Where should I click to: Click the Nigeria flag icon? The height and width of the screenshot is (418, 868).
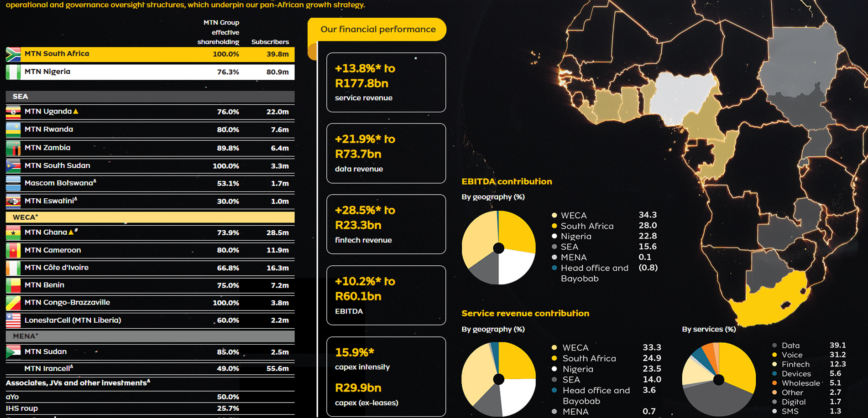click(x=13, y=72)
